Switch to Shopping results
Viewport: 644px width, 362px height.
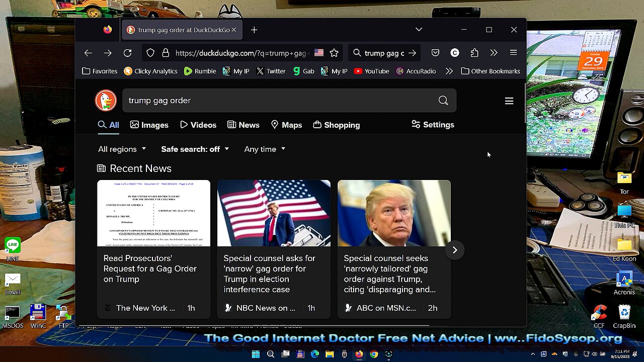337,125
